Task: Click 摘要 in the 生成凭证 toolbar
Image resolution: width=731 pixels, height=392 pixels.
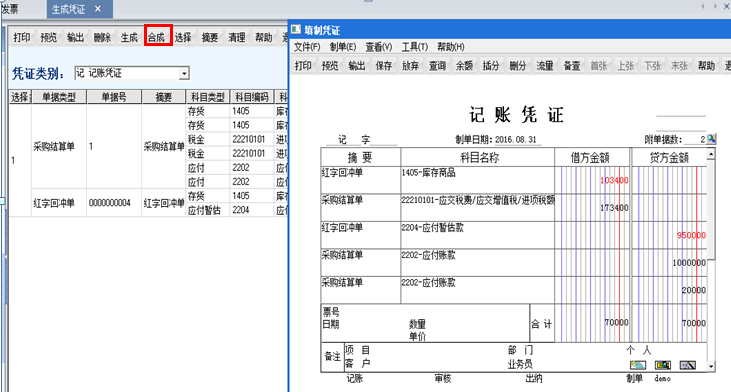Action: pyautogui.click(x=210, y=37)
